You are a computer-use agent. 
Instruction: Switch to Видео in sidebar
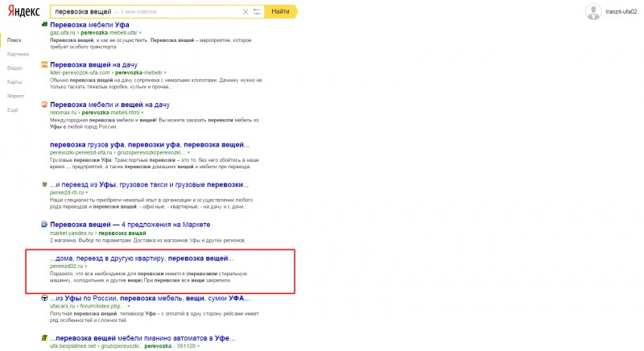[14, 68]
